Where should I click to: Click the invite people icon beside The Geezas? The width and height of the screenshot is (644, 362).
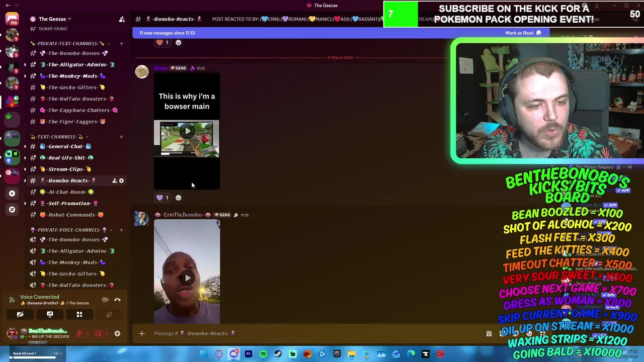pyautogui.click(x=121, y=19)
